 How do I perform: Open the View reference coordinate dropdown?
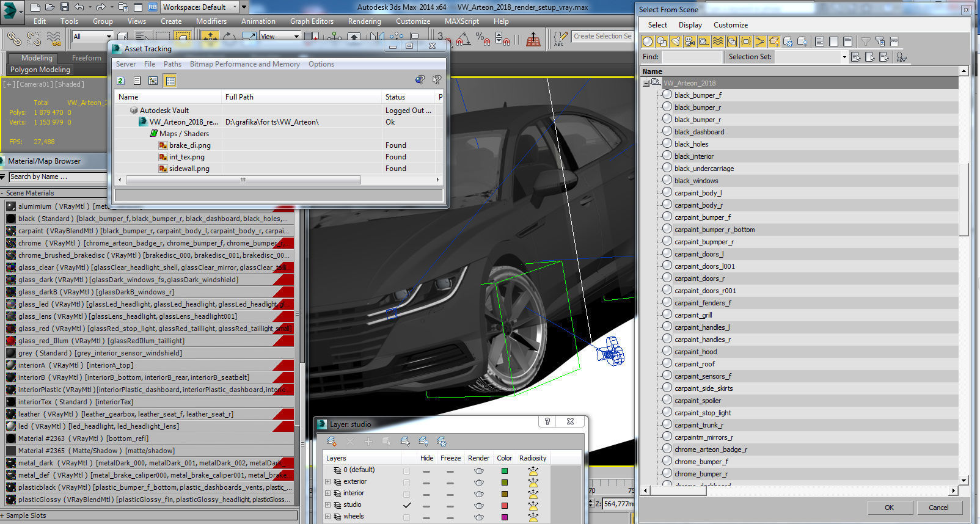point(296,37)
